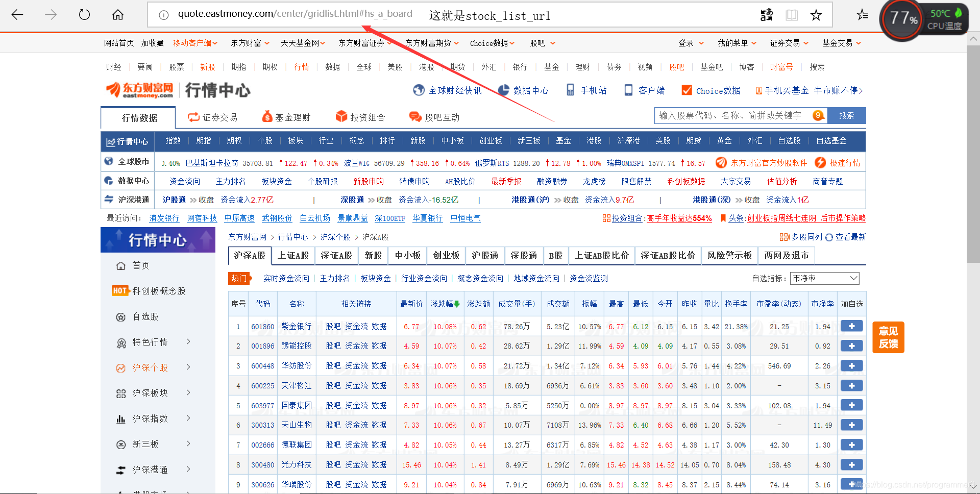This screenshot has width=980, height=494.
Task: Open recently visited 浦发银行 link
Action: 164,218
